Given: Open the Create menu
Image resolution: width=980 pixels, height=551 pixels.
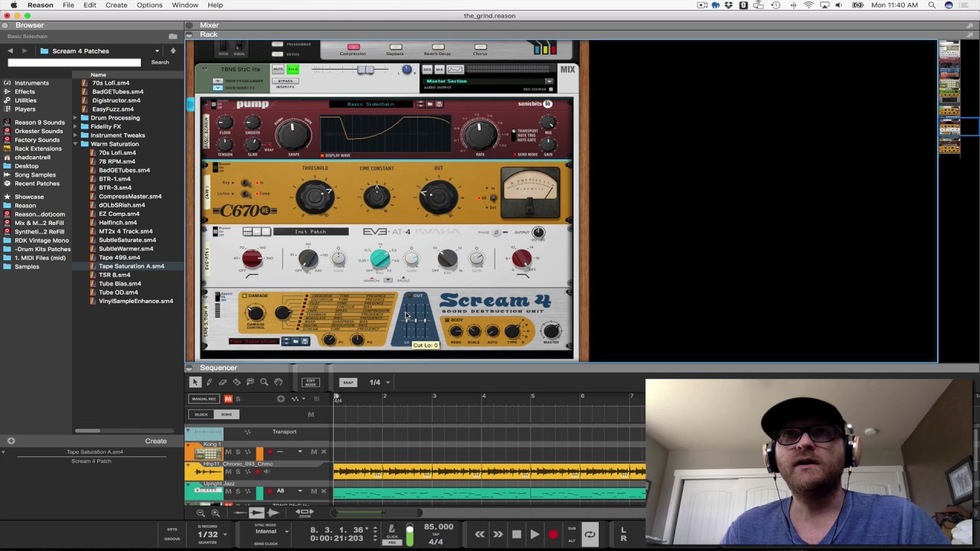Looking at the screenshot, I should tap(116, 5).
